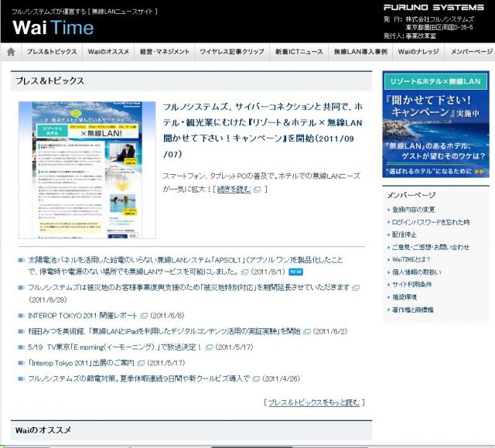
Task: Click new-window icon after APSOL1 article
Action: (244, 272)
